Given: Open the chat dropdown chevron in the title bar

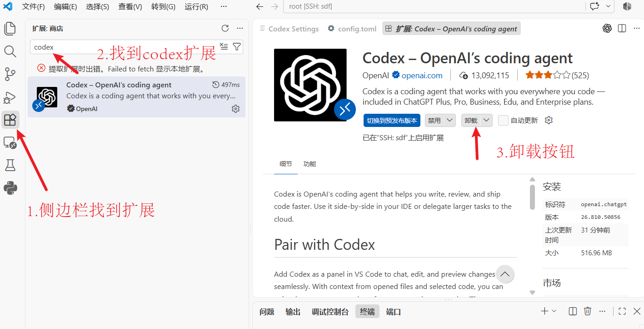Looking at the screenshot, I should 608,6.
